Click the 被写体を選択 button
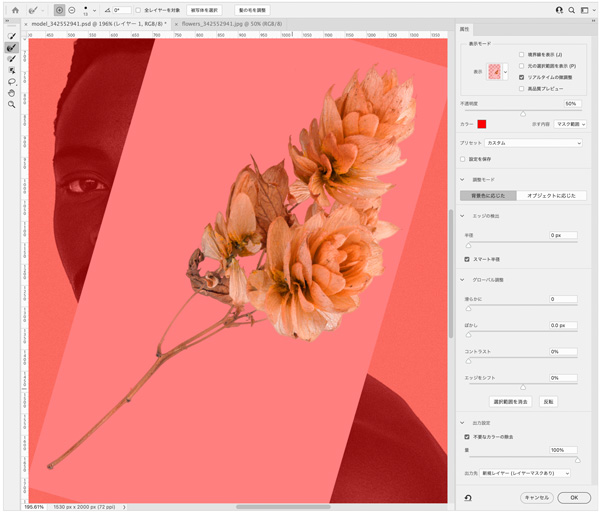 point(204,10)
